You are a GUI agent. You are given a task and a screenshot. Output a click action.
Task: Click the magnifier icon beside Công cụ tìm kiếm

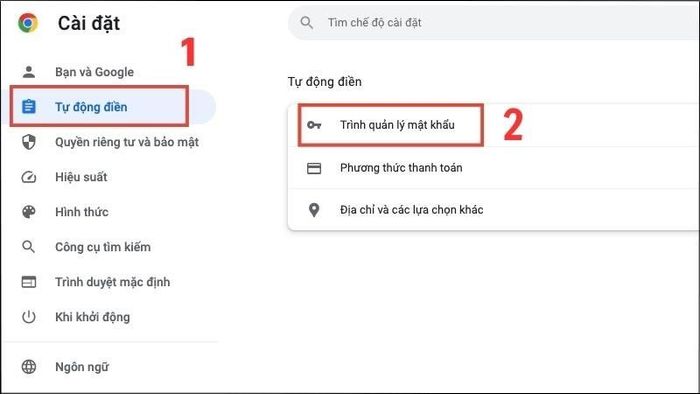(29, 247)
